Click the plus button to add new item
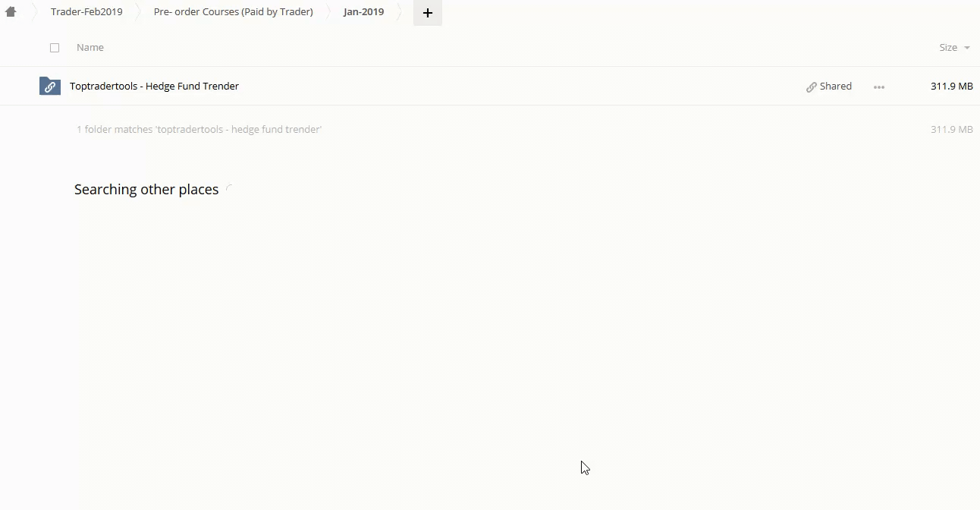 427,13
